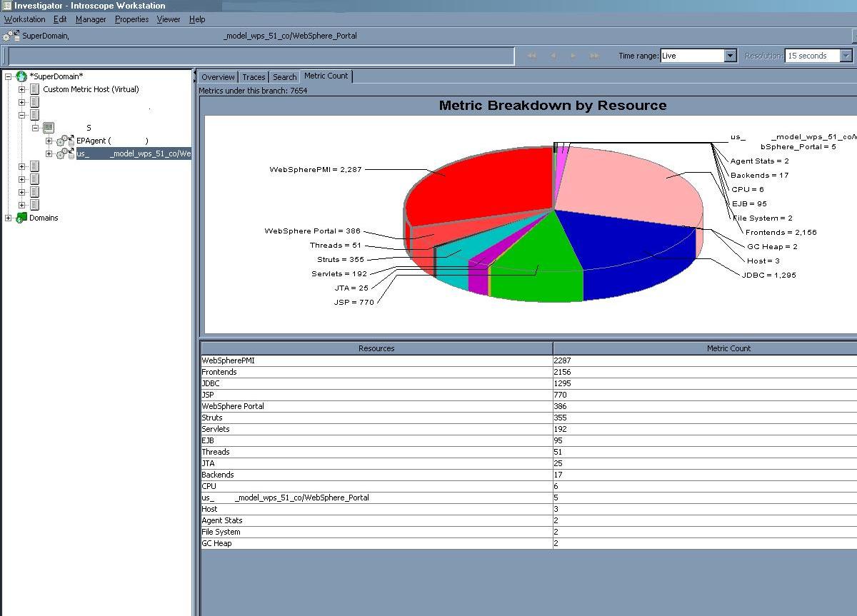
Task: Click the 'WebSpherePMI = 2,287' chart label
Action: coord(316,169)
